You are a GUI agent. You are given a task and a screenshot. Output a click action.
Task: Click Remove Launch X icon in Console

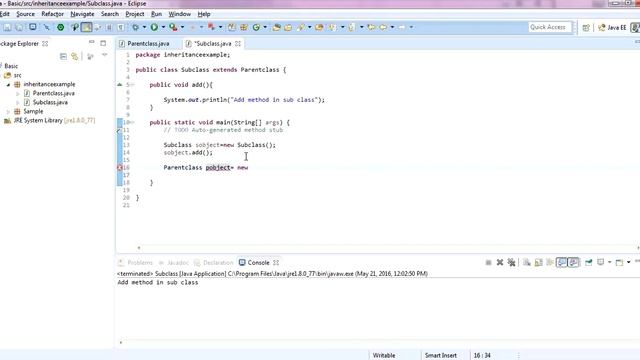pyautogui.click(x=500, y=262)
